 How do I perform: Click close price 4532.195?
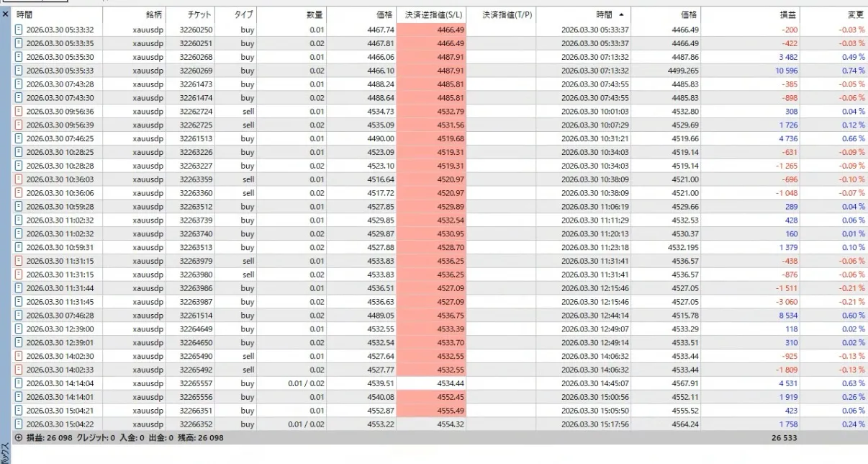[x=683, y=247]
